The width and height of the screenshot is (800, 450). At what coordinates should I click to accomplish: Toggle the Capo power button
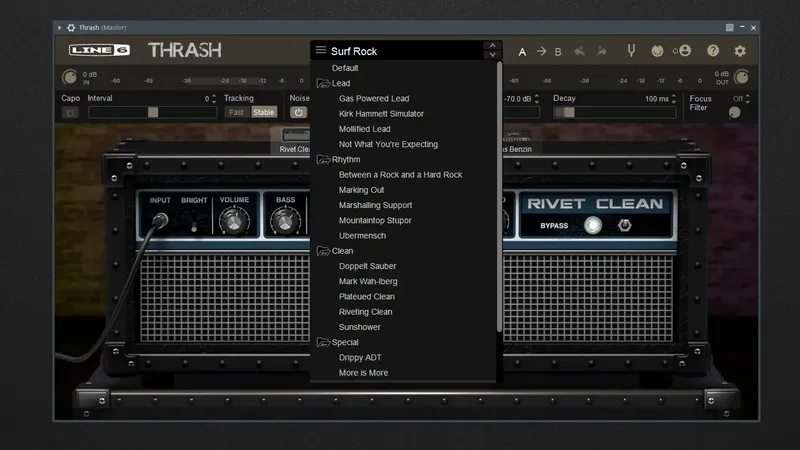(70, 113)
